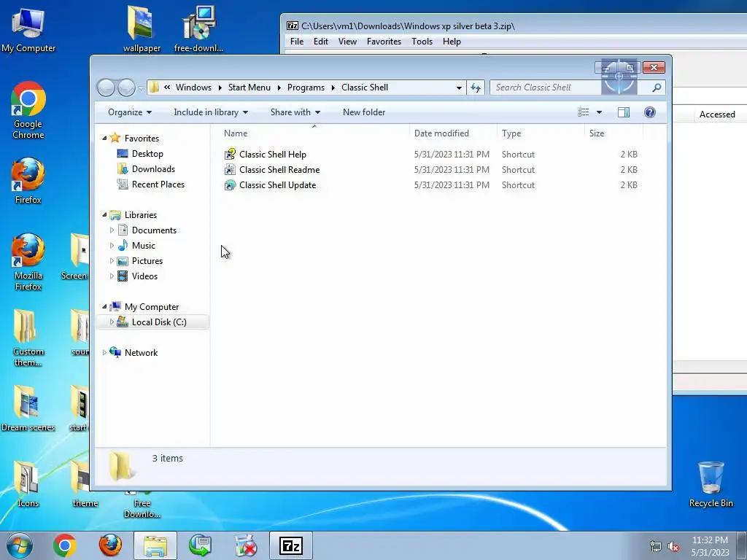
Task: Click the network tray icon
Action: [x=656, y=547]
